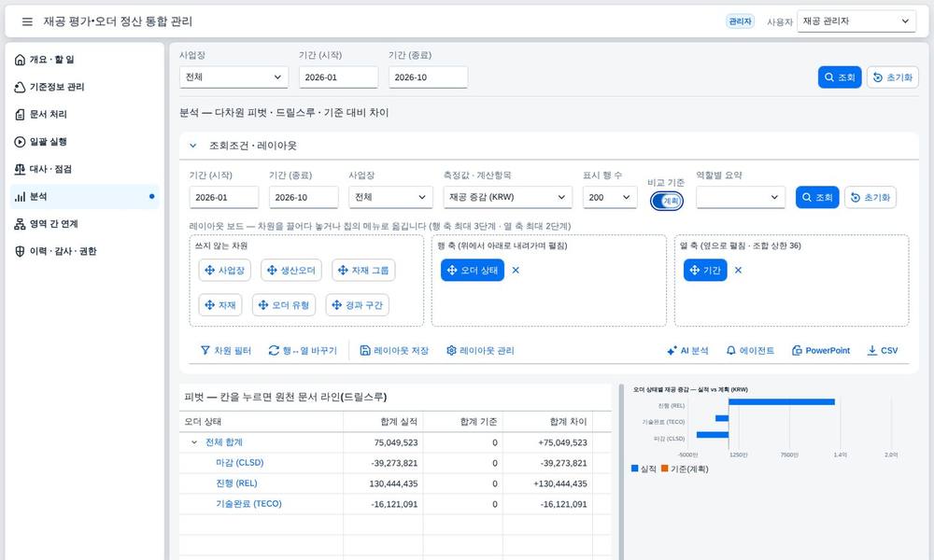934x560 pixels.
Task: Select the 생산오더 dimension chip
Action: (291, 270)
